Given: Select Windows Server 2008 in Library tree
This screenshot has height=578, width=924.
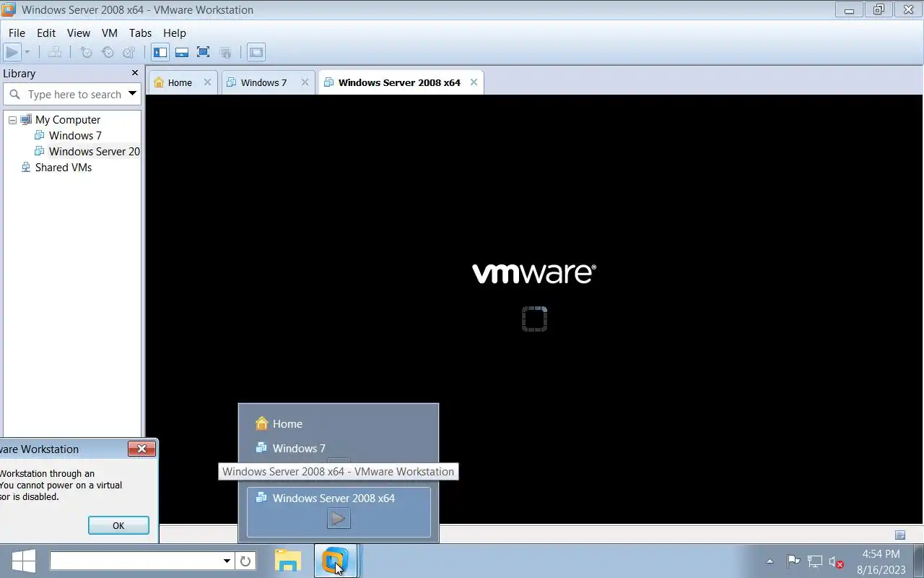Looking at the screenshot, I should (94, 152).
